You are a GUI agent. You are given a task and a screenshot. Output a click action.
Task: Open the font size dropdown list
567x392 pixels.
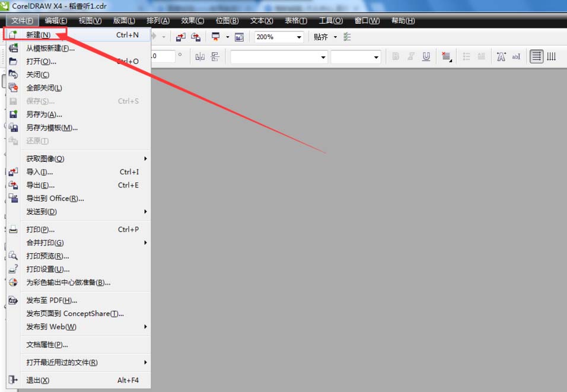tap(376, 57)
